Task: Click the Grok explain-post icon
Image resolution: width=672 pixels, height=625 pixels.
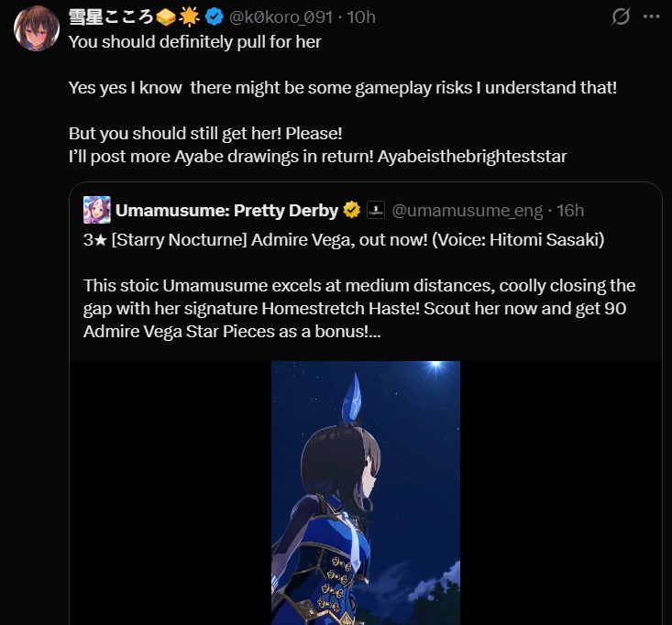Action: click(x=621, y=16)
